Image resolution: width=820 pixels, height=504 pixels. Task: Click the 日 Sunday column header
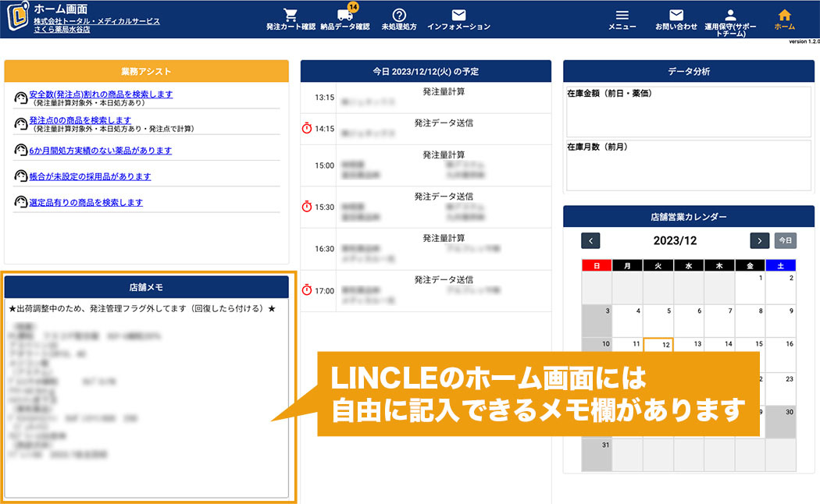597,265
